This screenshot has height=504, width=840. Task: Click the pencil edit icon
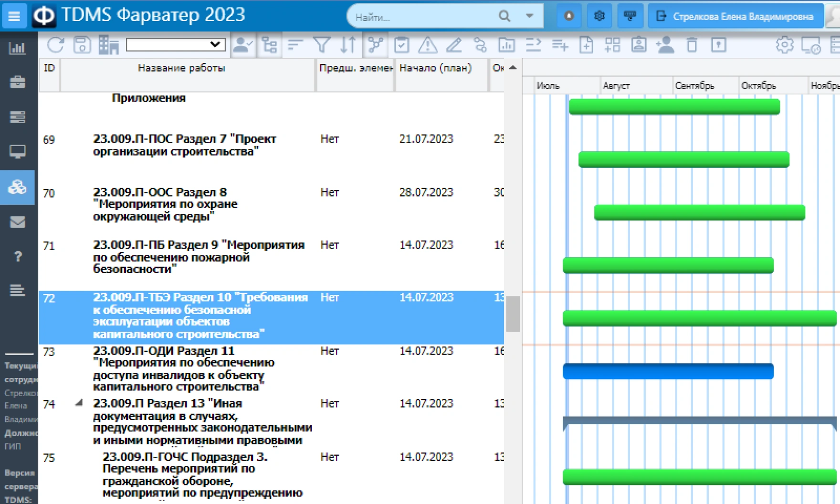(454, 45)
